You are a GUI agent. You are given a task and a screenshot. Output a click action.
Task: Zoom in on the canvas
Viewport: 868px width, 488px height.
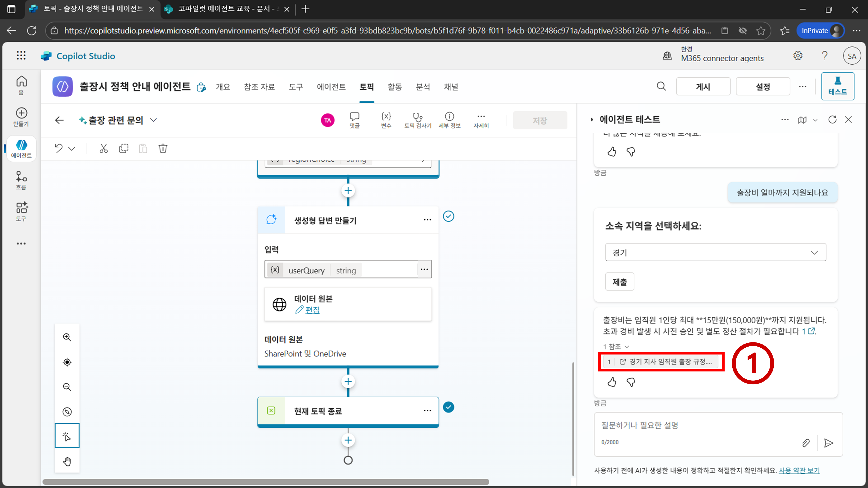tap(67, 337)
